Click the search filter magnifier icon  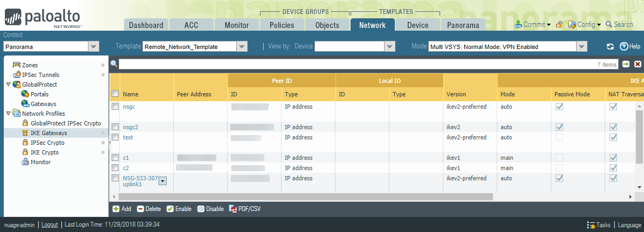coord(114,64)
